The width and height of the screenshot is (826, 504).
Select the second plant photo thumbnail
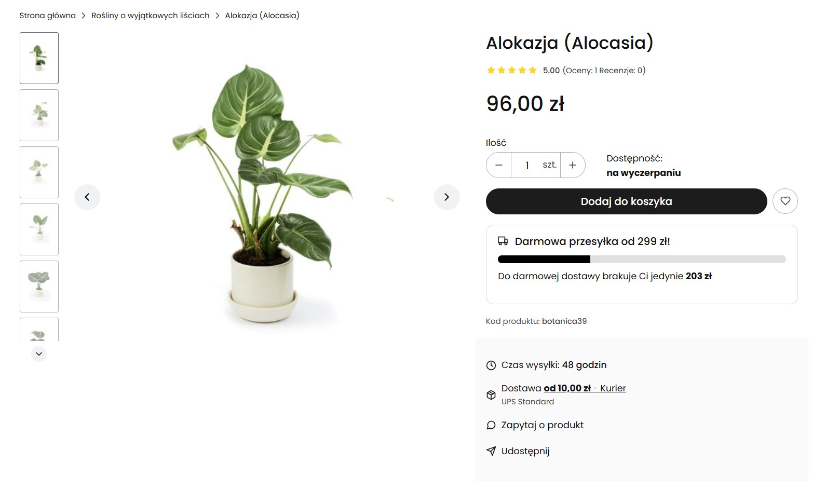(x=38, y=115)
